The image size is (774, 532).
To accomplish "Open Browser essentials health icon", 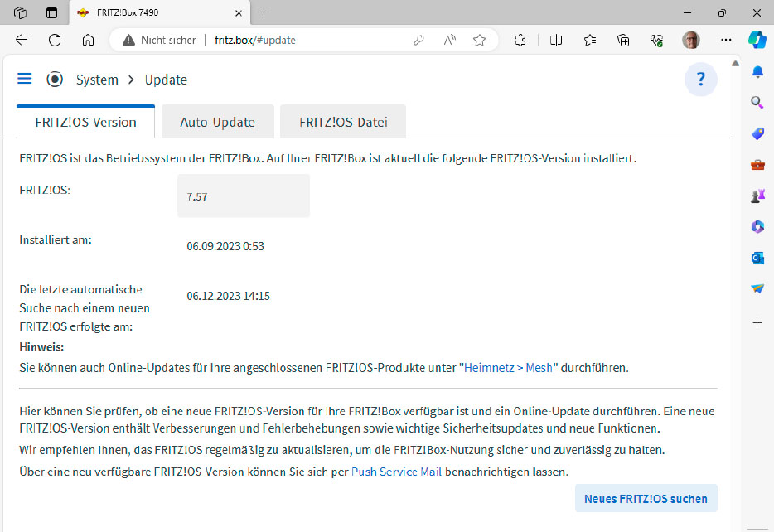I will [655, 39].
